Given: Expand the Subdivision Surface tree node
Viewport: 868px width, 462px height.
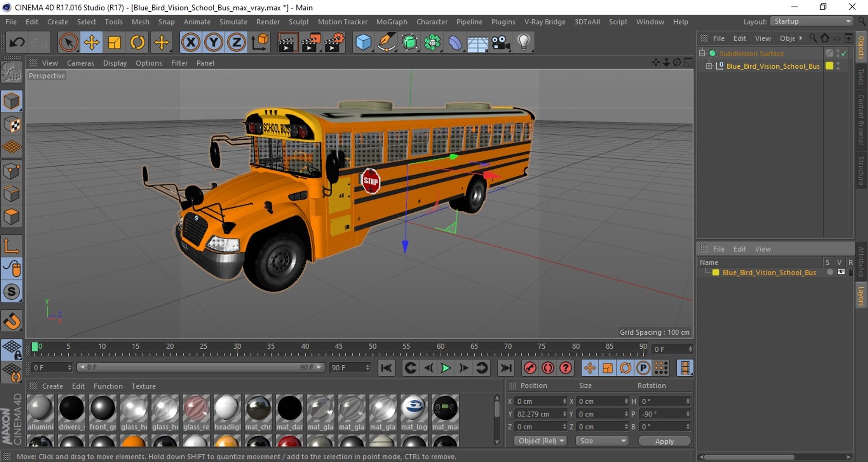Looking at the screenshot, I should [702, 53].
